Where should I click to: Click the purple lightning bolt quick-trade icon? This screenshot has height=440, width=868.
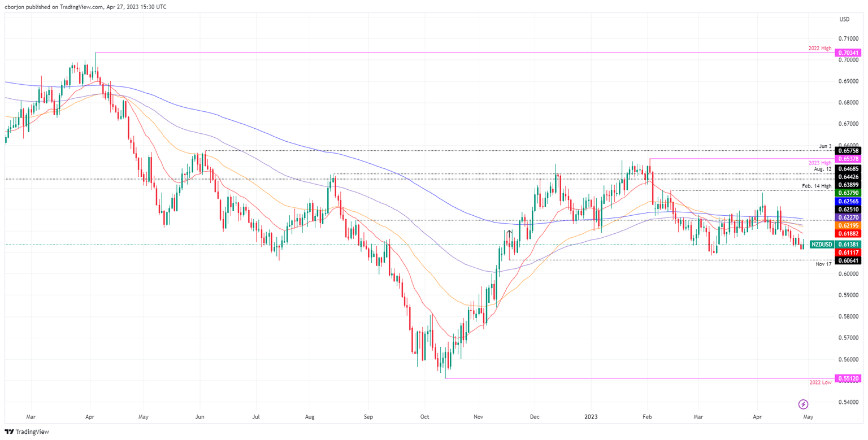(803, 404)
